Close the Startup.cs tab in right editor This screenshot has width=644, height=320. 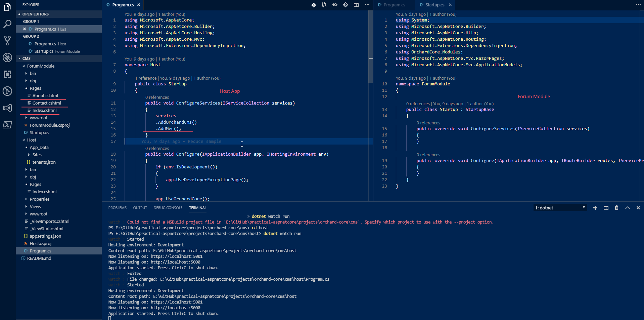pos(450,5)
